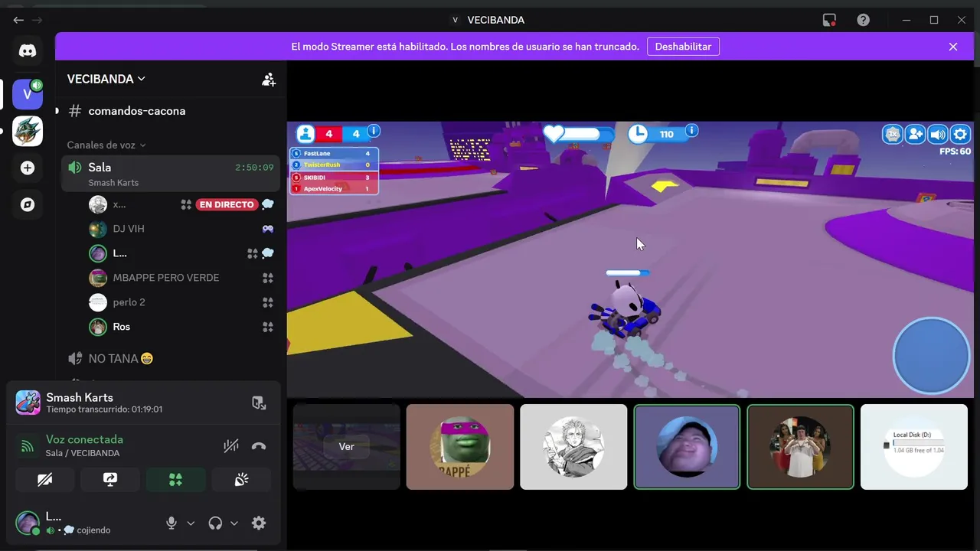Invite people to VECIBANDA server icon
The height and width of the screenshot is (551, 980).
pyautogui.click(x=268, y=79)
